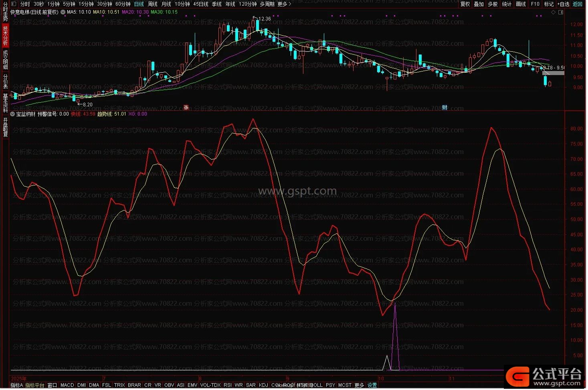This screenshot has width=588, height=390.
Task: Toggle 复权 price adjustment
Action: coord(465,4)
